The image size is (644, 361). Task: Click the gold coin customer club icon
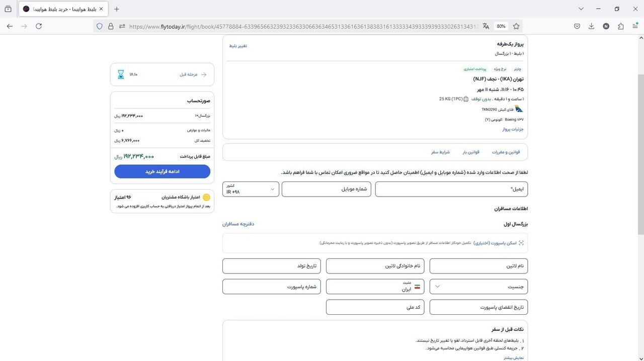[x=206, y=197]
